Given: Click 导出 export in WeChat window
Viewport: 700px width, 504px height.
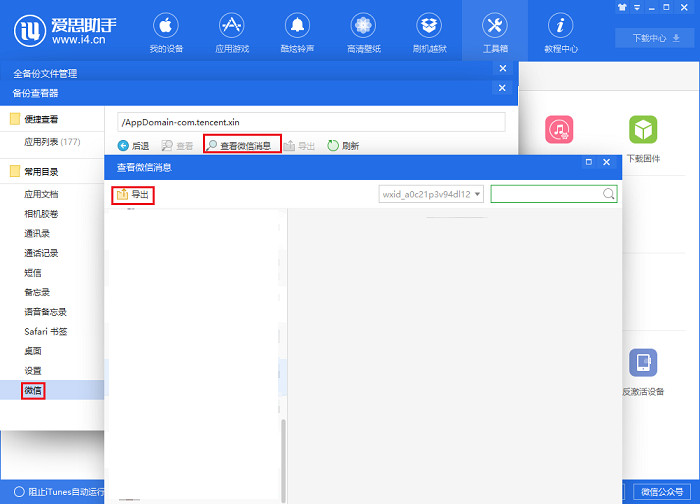Looking at the screenshot, I should coord(133,194).
